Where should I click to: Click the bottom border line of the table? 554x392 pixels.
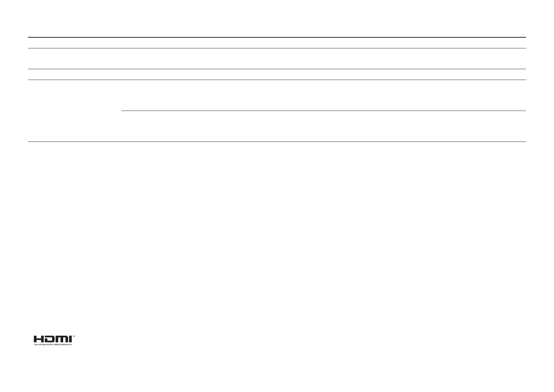coord(277,142)
